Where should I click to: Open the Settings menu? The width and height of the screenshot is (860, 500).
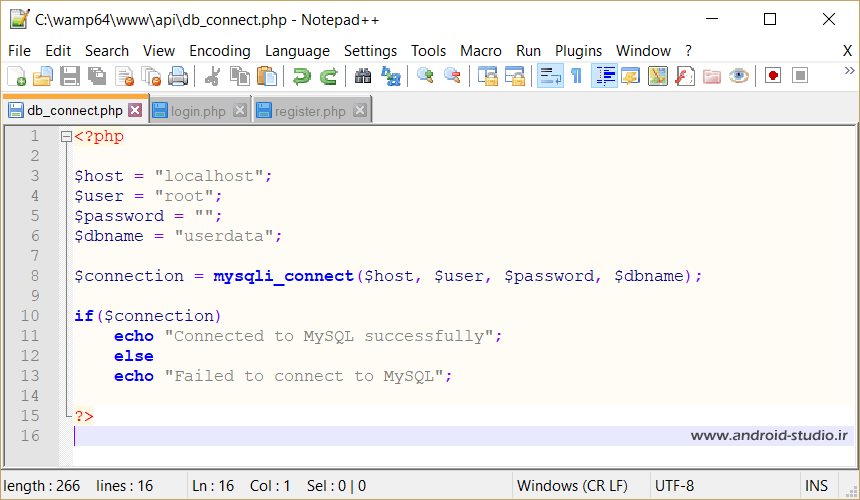click(x=370, y=51)
